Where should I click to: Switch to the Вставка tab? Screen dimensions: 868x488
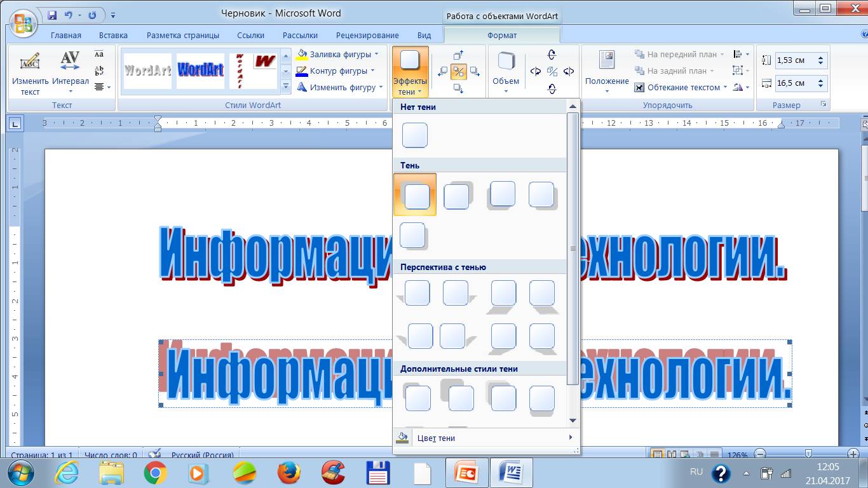pos(113,35)
